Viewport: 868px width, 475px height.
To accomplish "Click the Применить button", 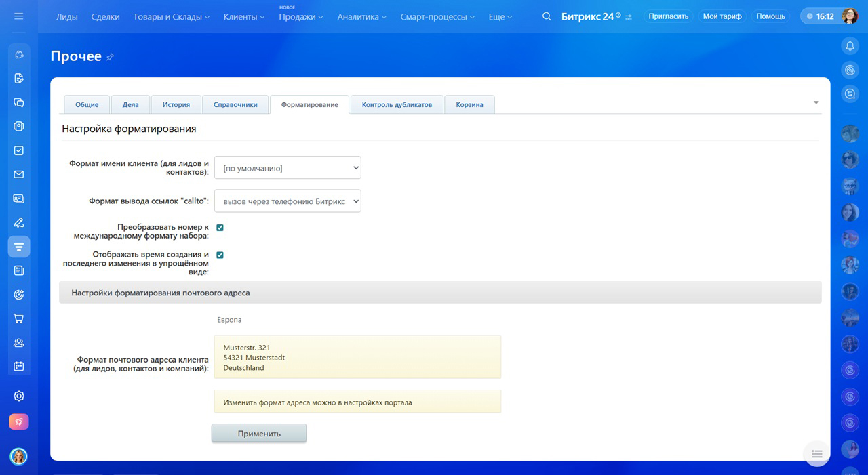I will pos(259,434).
